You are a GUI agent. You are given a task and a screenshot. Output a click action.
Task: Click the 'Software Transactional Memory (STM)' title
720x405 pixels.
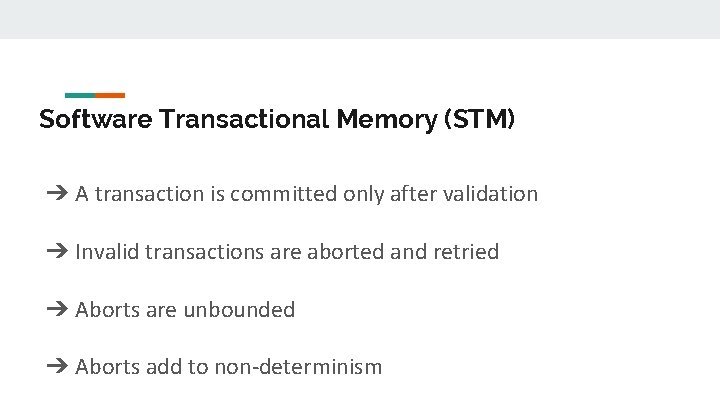click(x=277, y=119)
